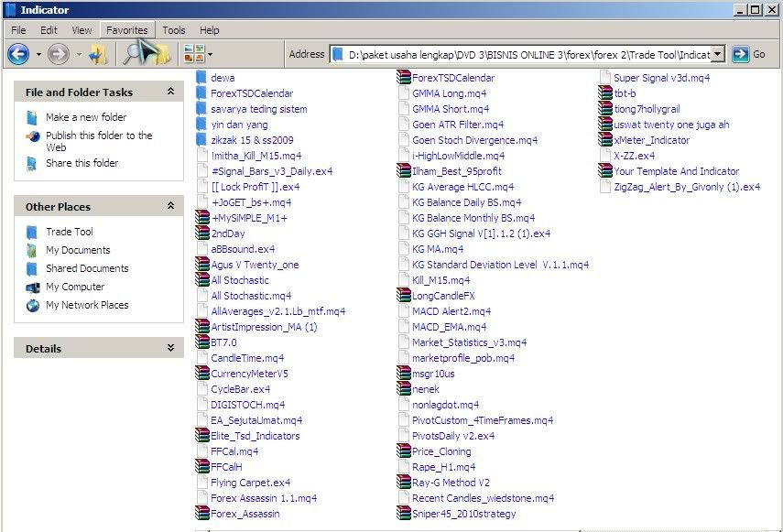
Task: Open Shared Documents link
Action: [87, 268]
